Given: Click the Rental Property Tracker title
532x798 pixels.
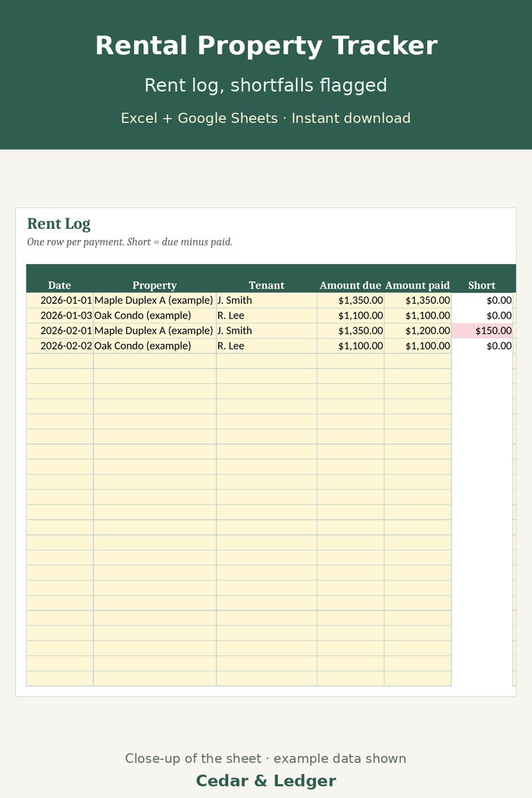Looking at the screenshot, I should pyautogui.click(x=266, y=46).
